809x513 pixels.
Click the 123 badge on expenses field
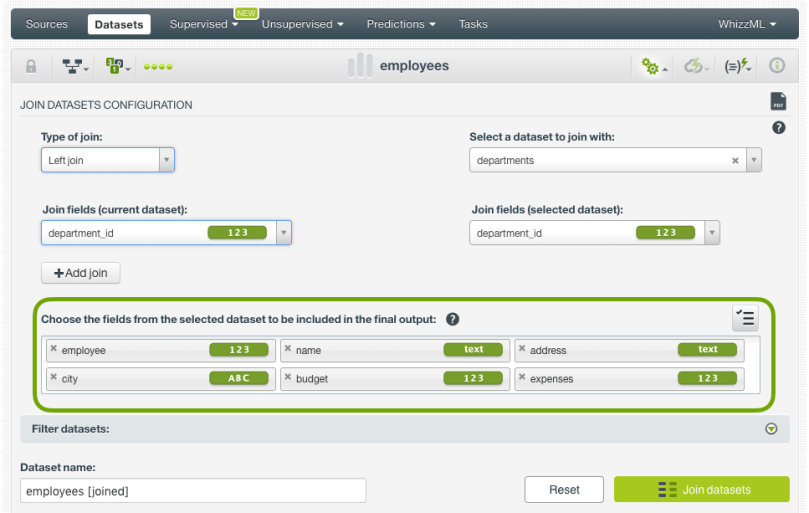coord(707,378)
